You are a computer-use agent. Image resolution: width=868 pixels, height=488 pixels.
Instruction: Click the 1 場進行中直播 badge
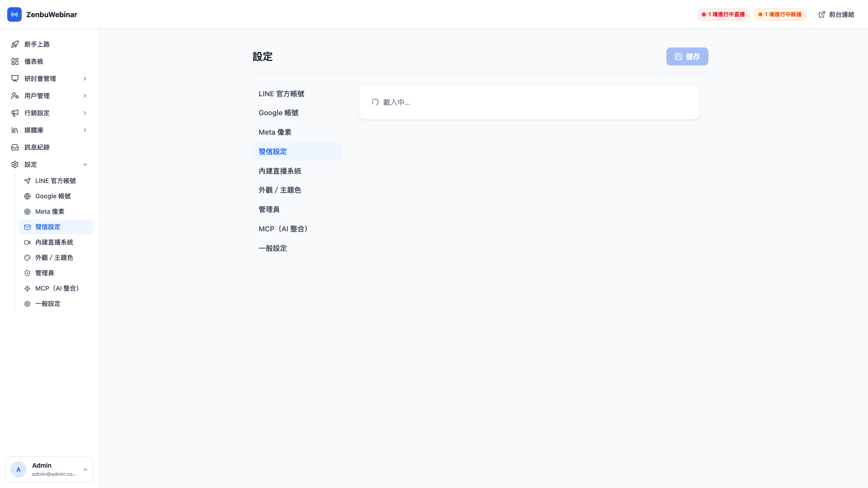click(x=723, y=14)
